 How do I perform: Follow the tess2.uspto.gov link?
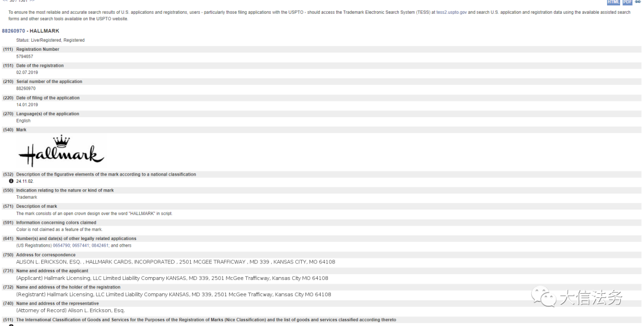point(451,13)
